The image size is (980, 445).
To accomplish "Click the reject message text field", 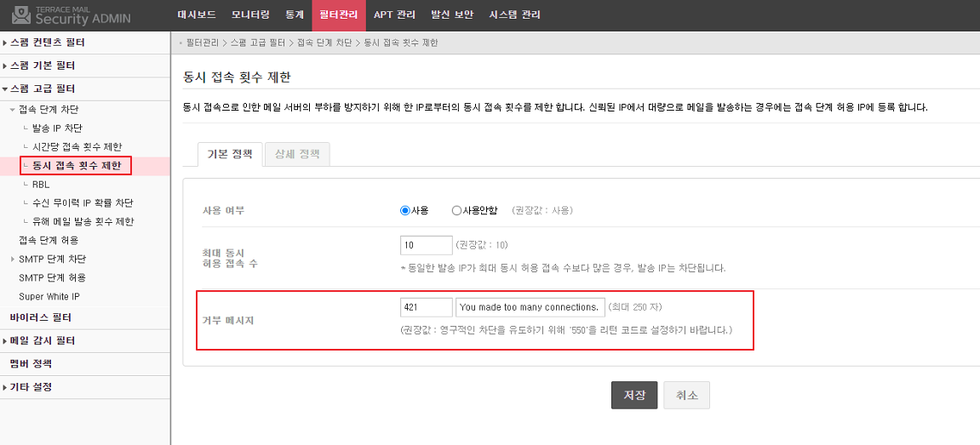I will (x=530, y=307).
